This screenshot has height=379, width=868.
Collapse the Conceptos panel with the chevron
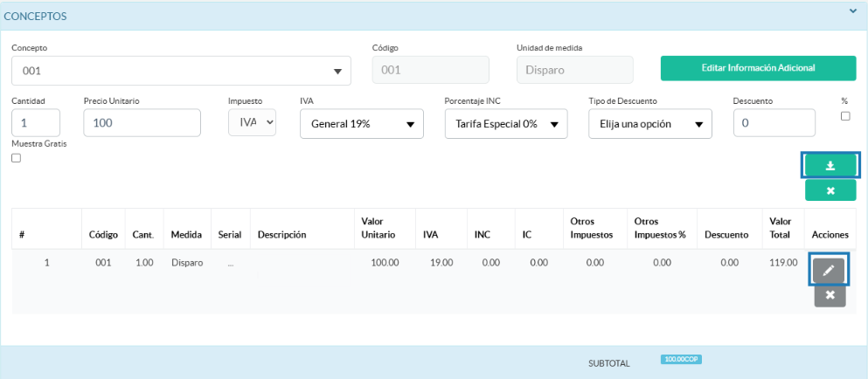click(x=853, y=11)
